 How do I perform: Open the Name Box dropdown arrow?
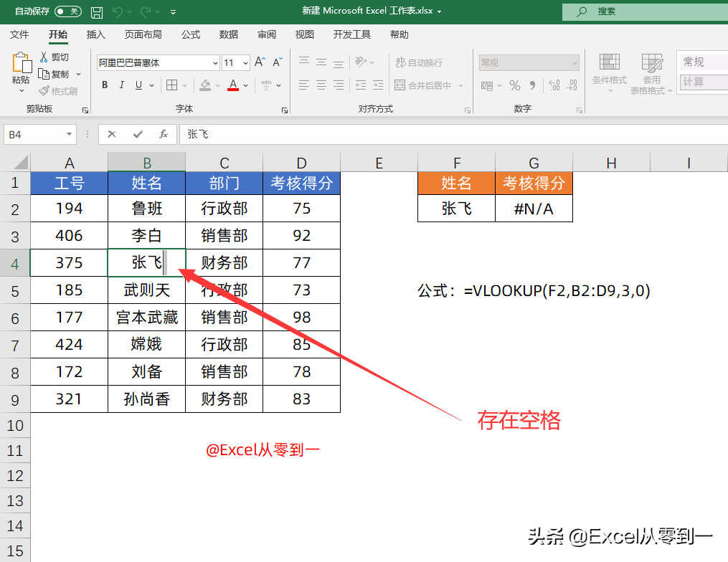coord(70,134)
